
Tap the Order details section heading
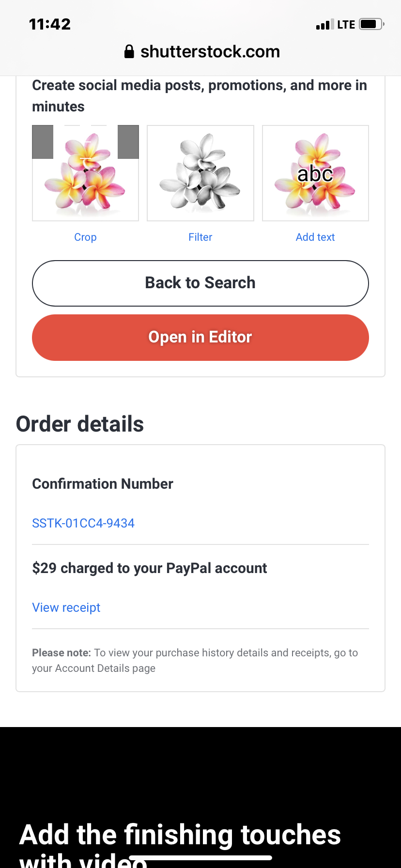tap(80, 424)
